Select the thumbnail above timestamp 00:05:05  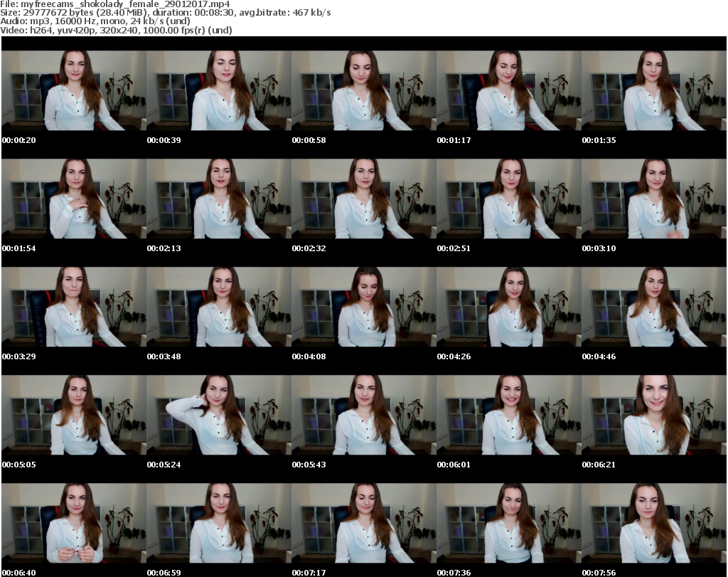pos(74,415)
